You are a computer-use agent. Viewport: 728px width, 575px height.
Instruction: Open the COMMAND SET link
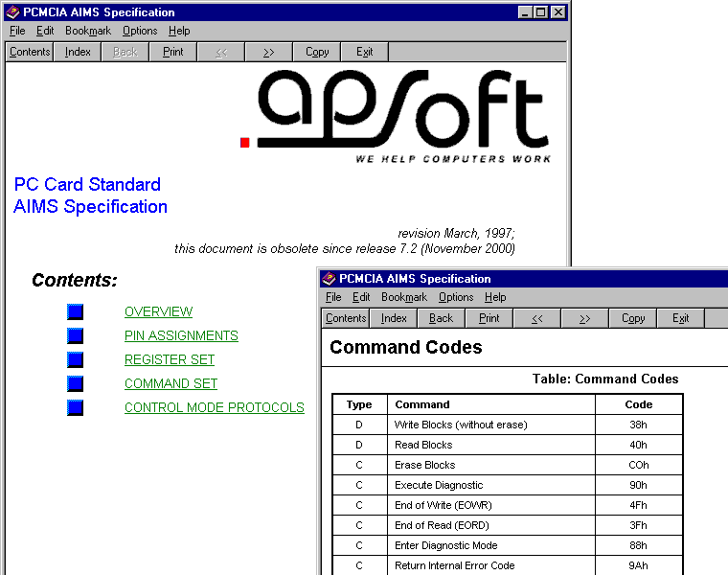[x=171, y=383]
